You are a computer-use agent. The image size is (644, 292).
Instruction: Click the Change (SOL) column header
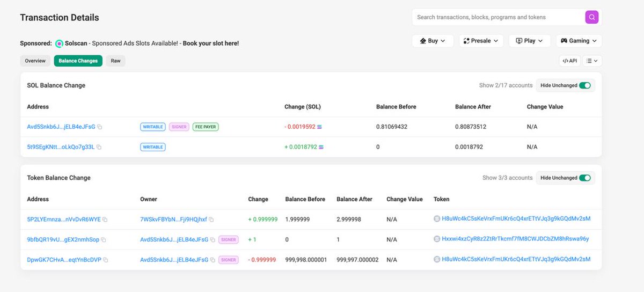tap(303, 107)
